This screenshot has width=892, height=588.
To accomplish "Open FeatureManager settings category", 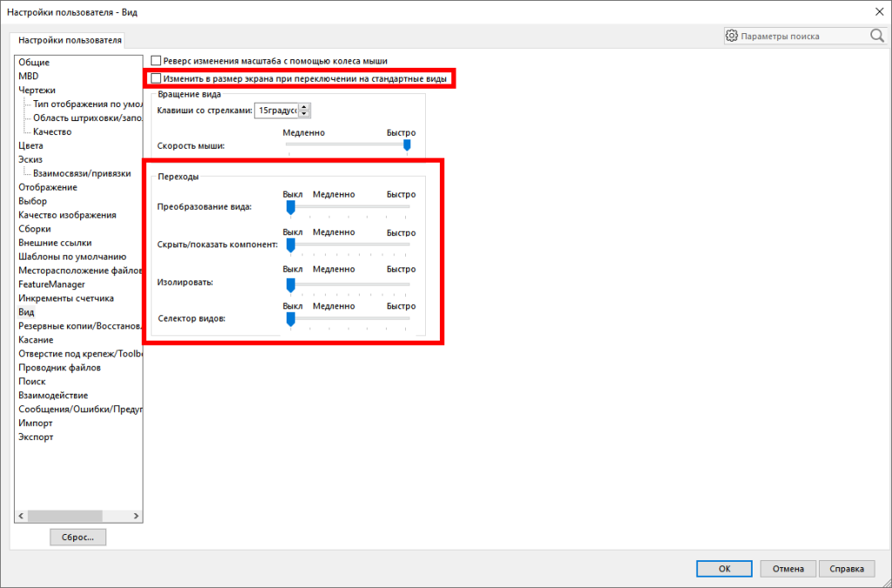I will [51, 284].
